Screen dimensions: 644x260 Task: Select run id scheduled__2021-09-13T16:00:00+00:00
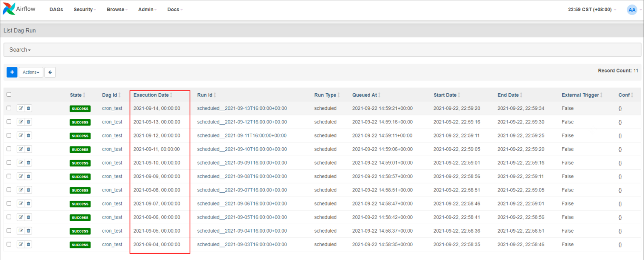click(242, 108)
